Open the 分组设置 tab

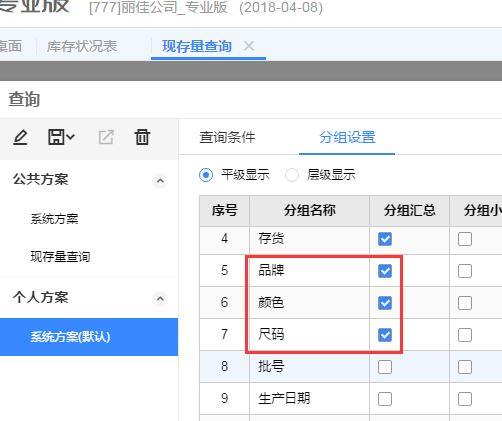point(347,137)
